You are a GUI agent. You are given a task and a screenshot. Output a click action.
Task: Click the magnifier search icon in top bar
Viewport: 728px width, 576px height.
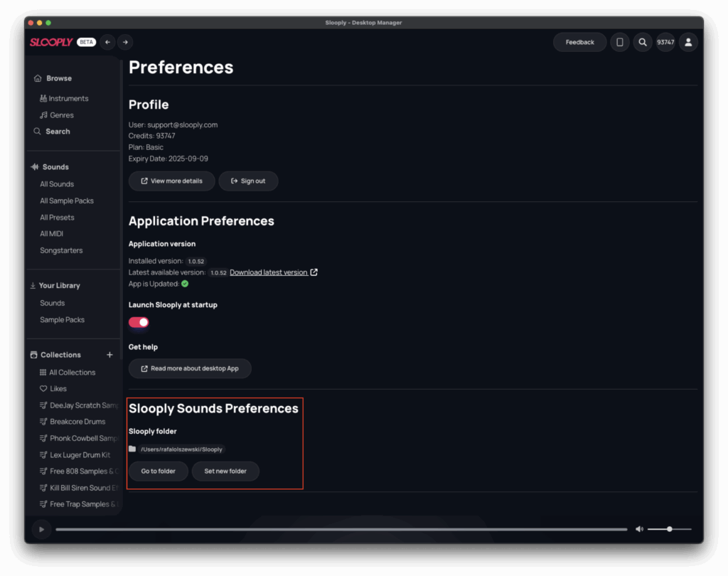click(642, 42)
